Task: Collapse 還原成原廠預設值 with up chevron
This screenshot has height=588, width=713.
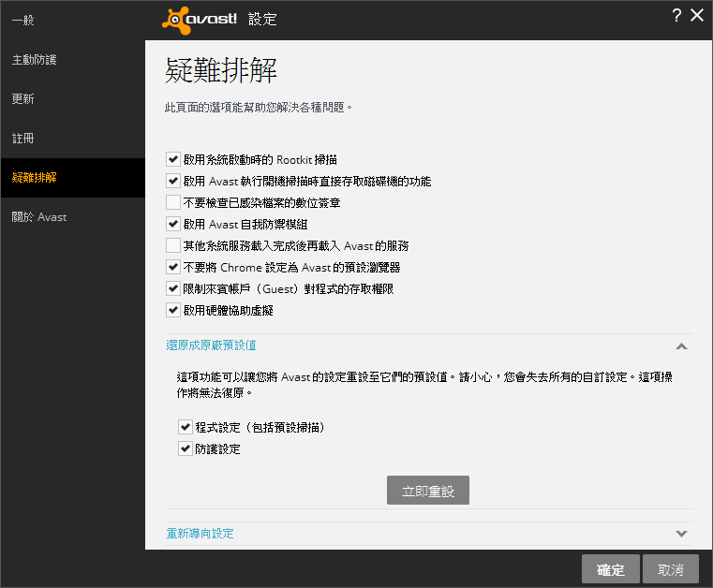Action: click(681, 346)
